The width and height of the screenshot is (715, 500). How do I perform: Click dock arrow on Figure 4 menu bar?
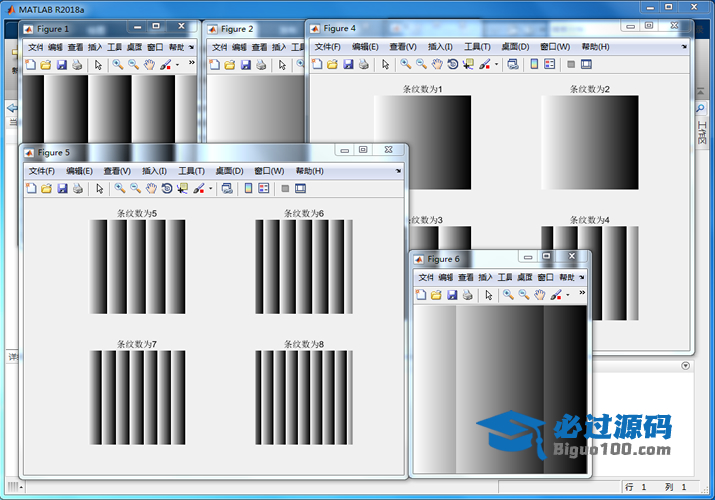[x=684, y=46]
